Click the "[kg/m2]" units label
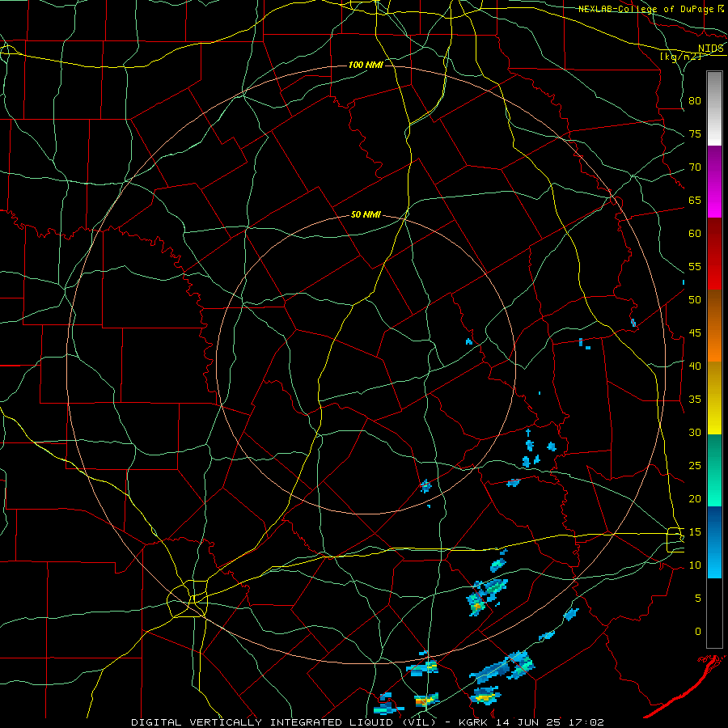 pyautogui.click(x=680, y=57)
